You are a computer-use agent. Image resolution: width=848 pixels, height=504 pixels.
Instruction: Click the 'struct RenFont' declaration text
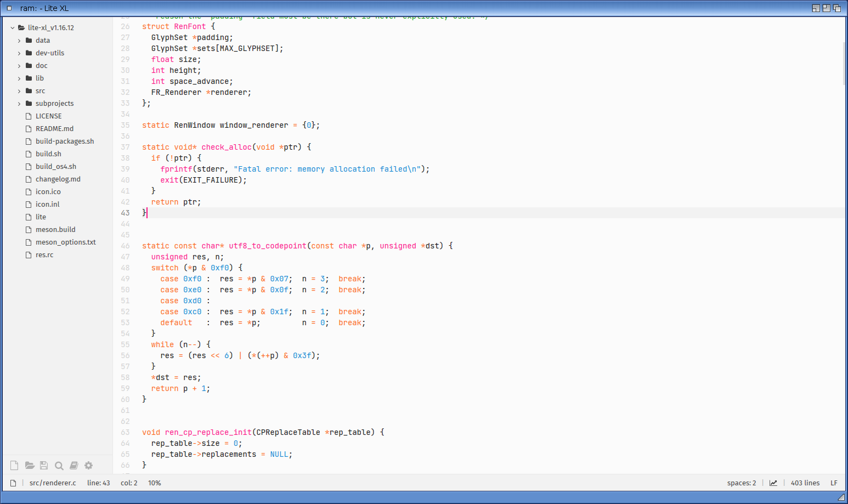coord(174,27)
